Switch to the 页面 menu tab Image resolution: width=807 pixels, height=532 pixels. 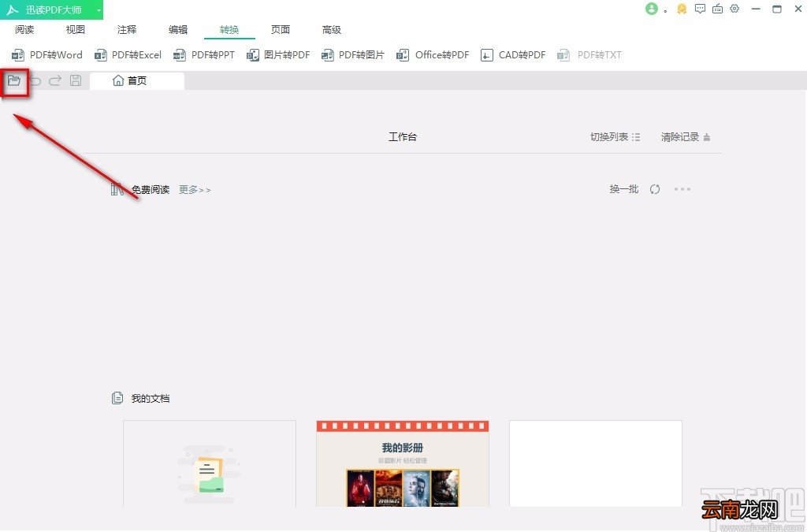(281, 30)
